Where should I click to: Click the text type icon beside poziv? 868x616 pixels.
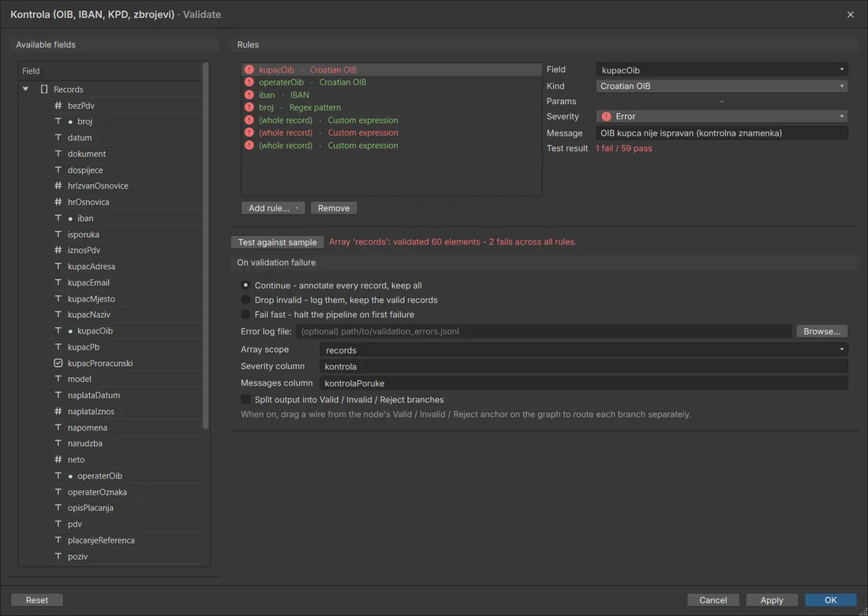(x=58, y=556)
